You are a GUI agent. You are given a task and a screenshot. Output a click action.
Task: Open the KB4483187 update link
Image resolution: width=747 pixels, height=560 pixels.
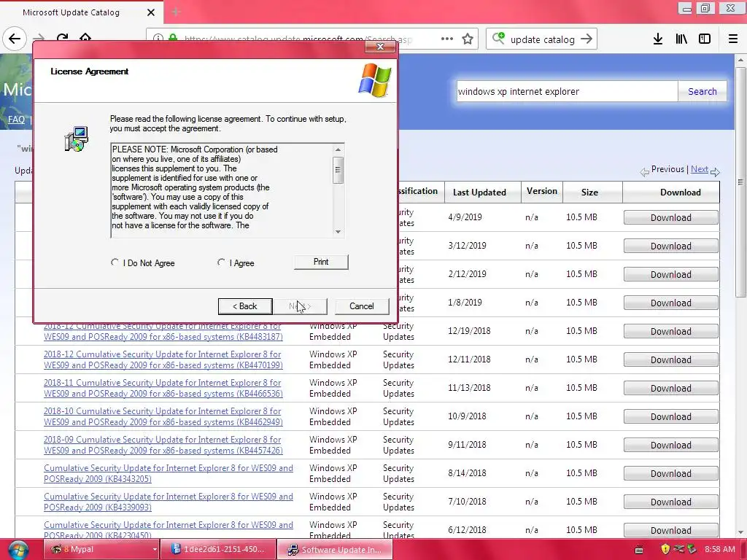pyautogui.click(x=163, y=332)
